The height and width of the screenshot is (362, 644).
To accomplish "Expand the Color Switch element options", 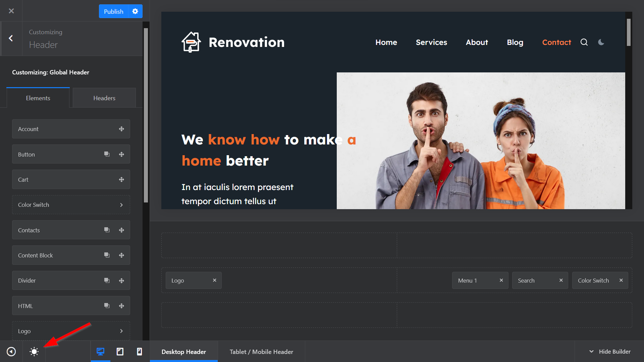I will (x=121, y=205).
